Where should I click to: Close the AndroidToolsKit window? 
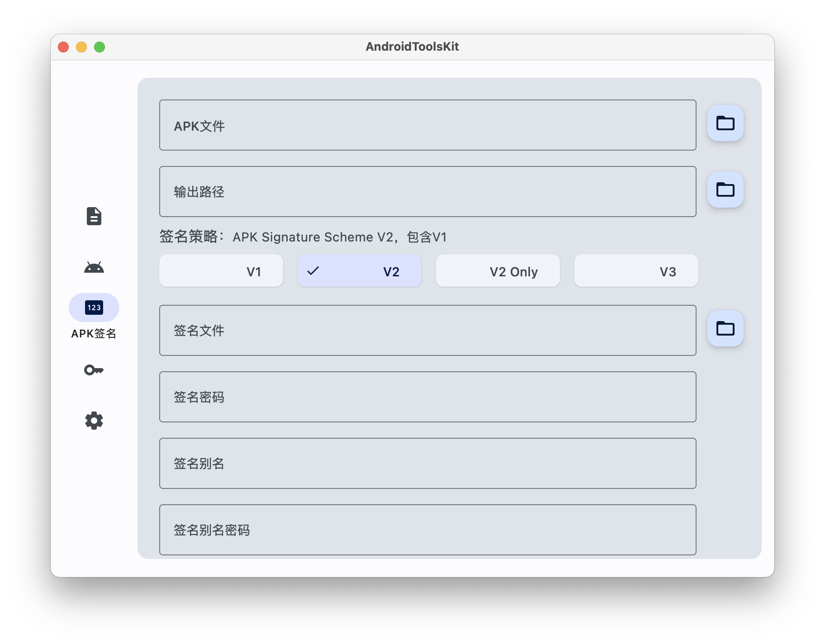pyautogui.click(x=63, y=47)
